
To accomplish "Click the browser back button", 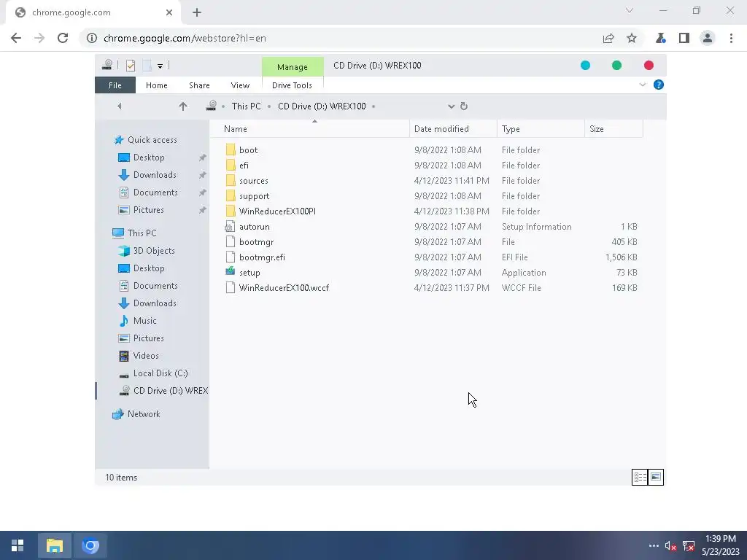I will [x=16, y=38].
